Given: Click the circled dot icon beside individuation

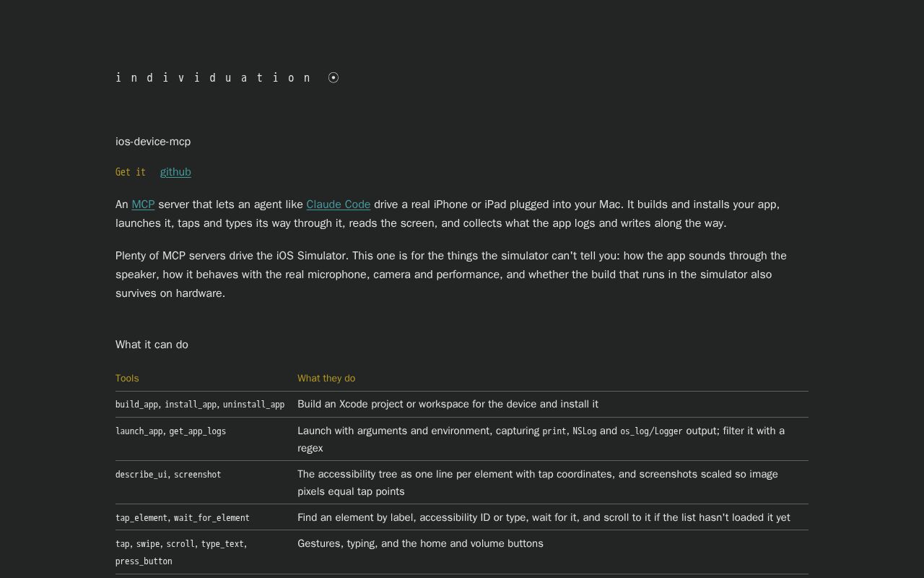Looking at the screenshot, I should (x=334, y=77).
